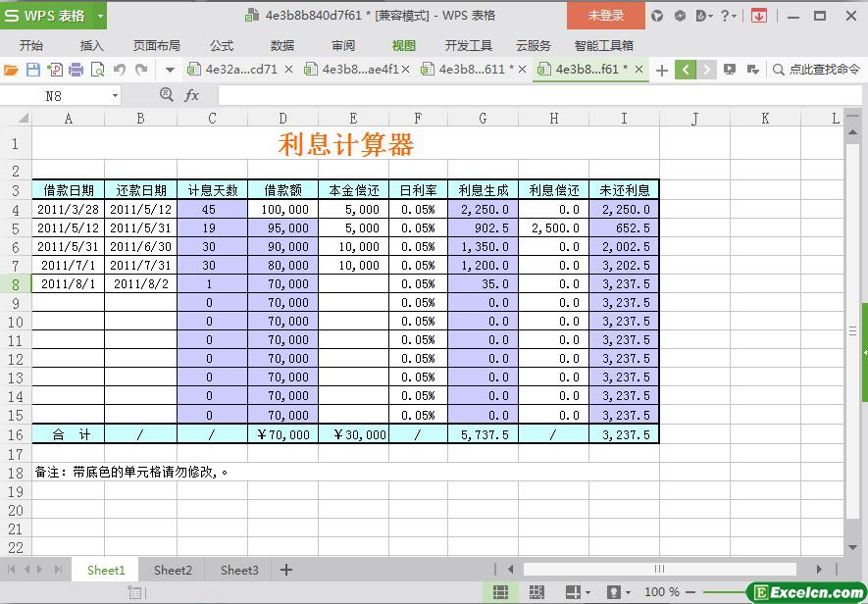Click the window list icon beside search
This screenshot has height=604, width=868.
click(x=752, y=70)
